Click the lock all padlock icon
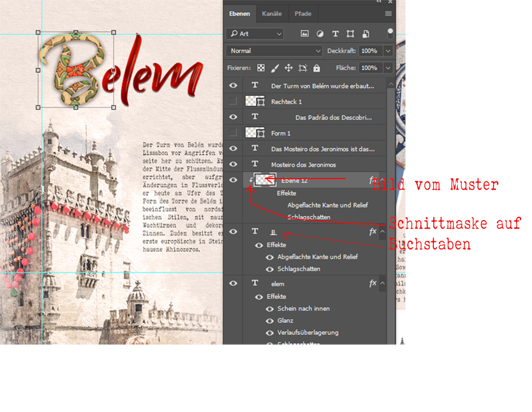This screenshot has height=412, width=532. [x=317, y=68]
